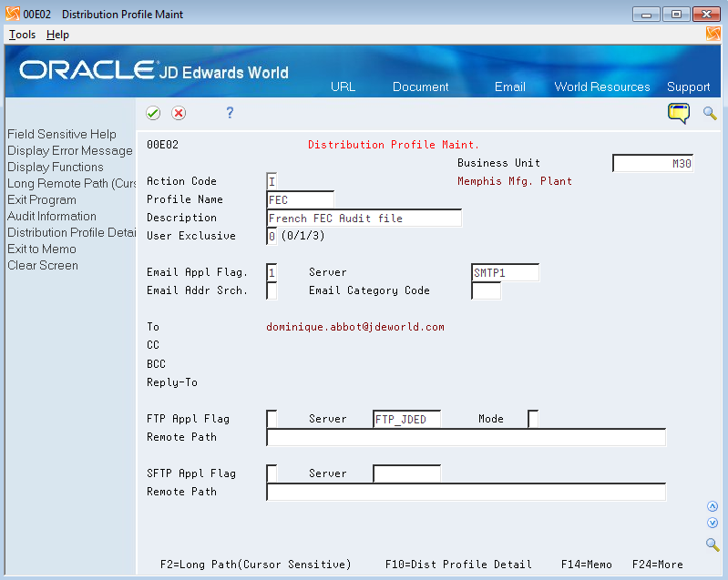The height and width of the screenshot is (580, 728).
Task: Click the BCC label
Action: tap(156, 364)
